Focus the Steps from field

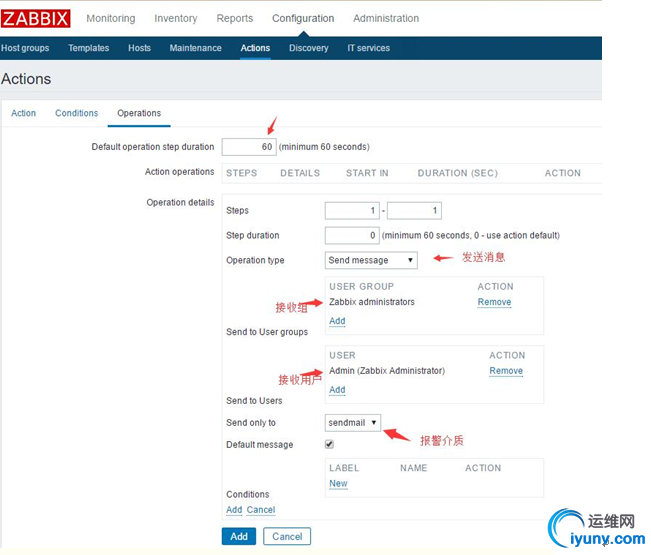pos(352,210)
